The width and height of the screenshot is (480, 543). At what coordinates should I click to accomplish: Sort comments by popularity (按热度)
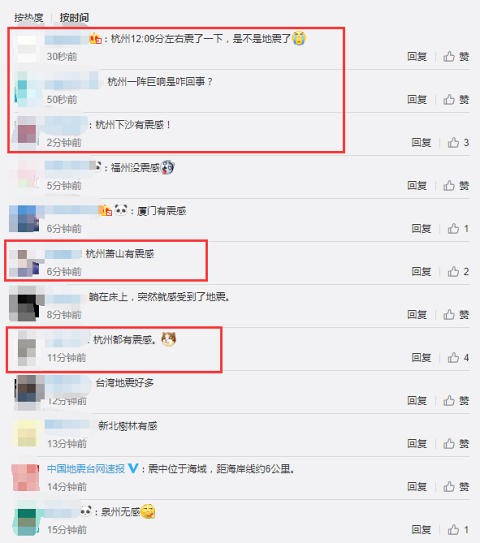point(29,17)
